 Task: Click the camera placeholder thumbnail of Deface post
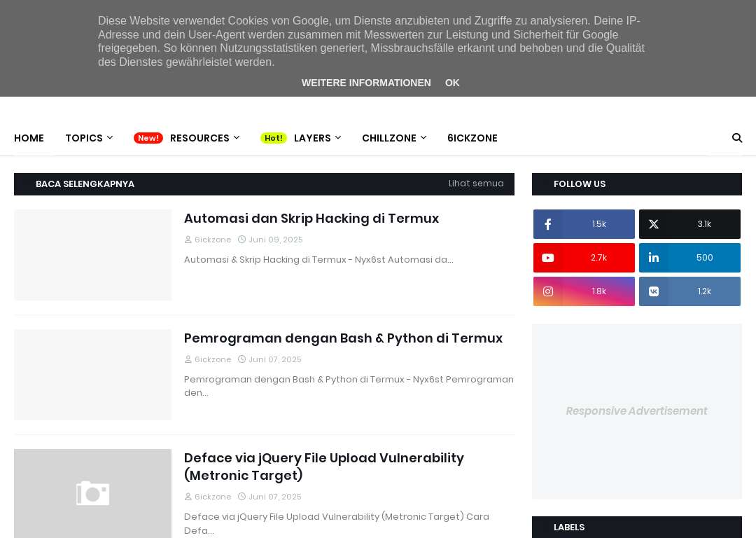tap(92, 494)
